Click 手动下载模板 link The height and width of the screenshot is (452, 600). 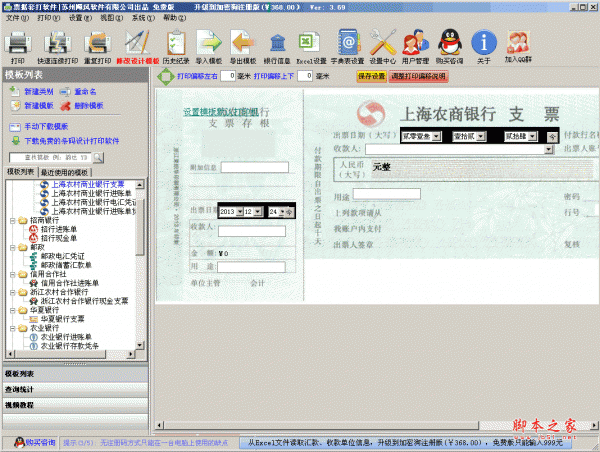tap(46, 126)
